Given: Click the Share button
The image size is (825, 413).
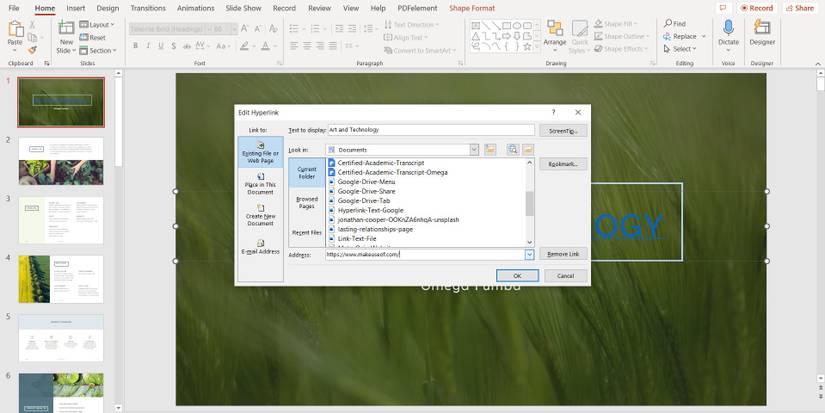Looking at the screenshot, I should point(800,8).
